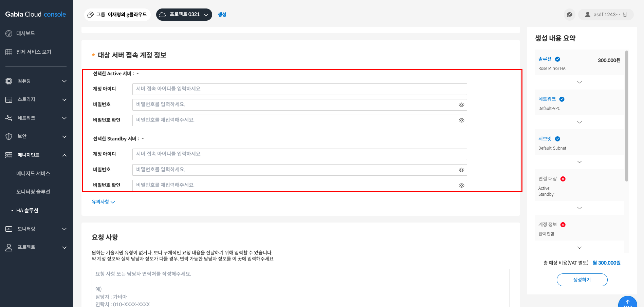The height and width of the screenshot is (307, 644).
Task: Click the summary panel scrollbar
Action: tap(627, 116)
